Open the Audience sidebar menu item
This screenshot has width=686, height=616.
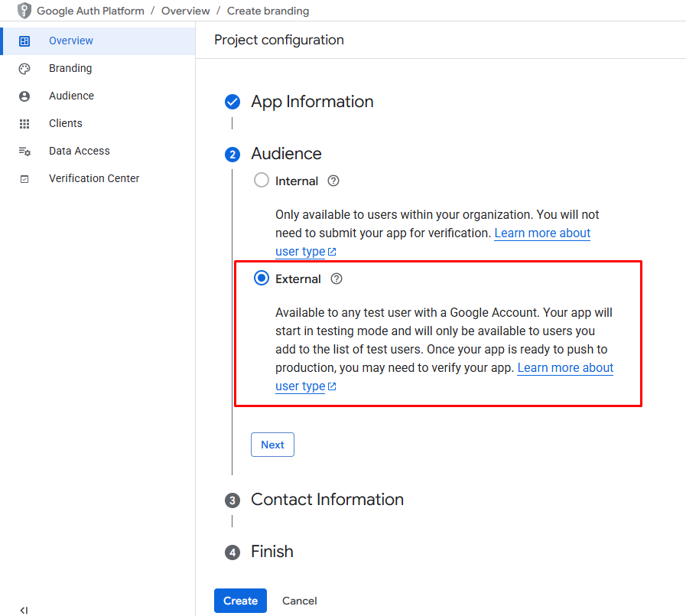pyautogui.click(x=99, y=96)
